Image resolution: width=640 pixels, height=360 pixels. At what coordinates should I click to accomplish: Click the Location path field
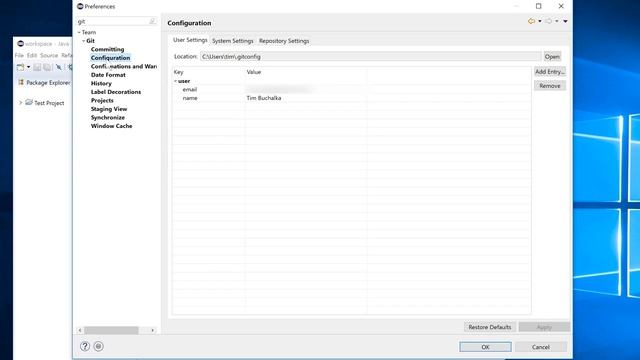point(371,57)
